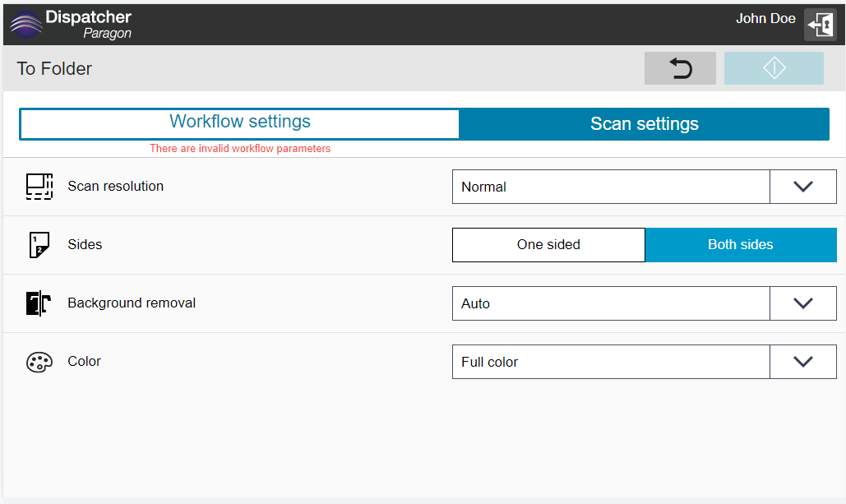This screenshot has width=846, height=504.
Task: Switch to the Workflow settings tab
Action: pyautogui.click(x=239, y=123)
